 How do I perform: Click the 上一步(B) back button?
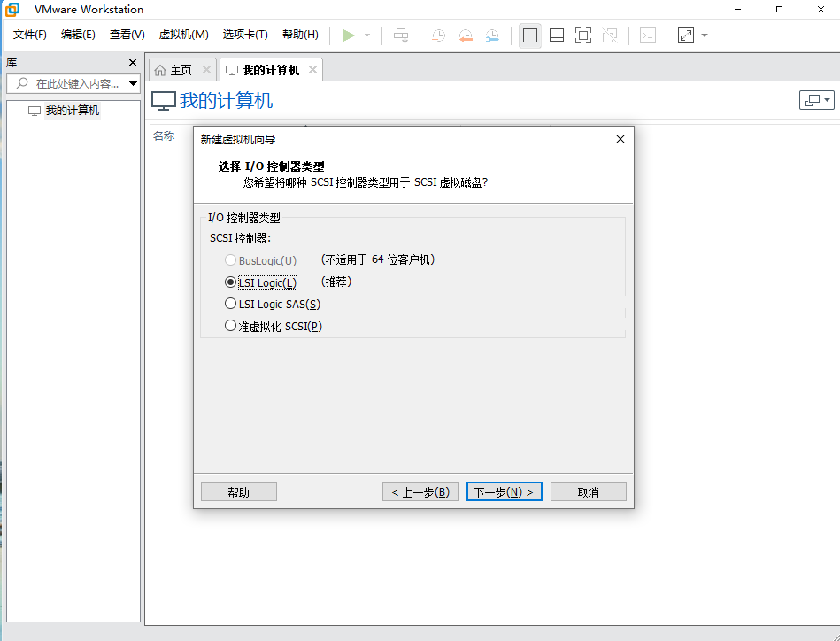(x=420, y=491)
